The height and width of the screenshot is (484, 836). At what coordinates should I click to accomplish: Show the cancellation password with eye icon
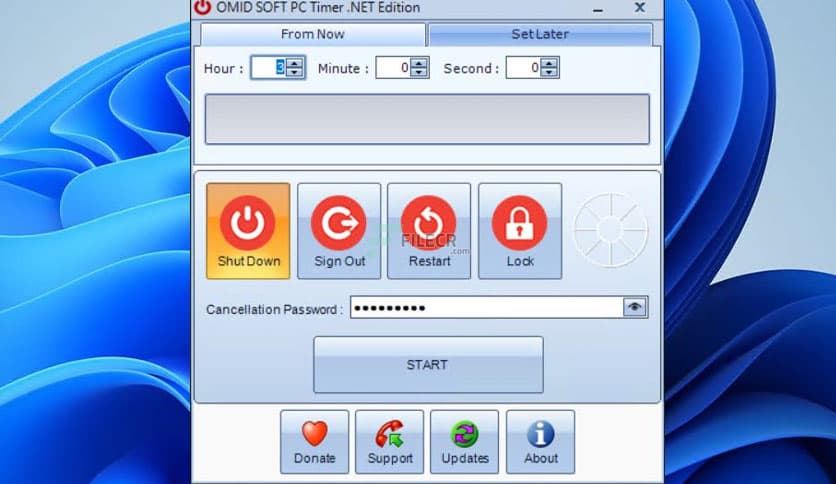tap(634, 307)
